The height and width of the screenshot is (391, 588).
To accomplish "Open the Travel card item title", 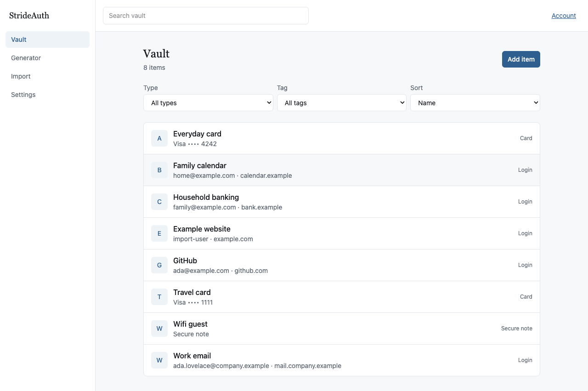I will (192, 292).
